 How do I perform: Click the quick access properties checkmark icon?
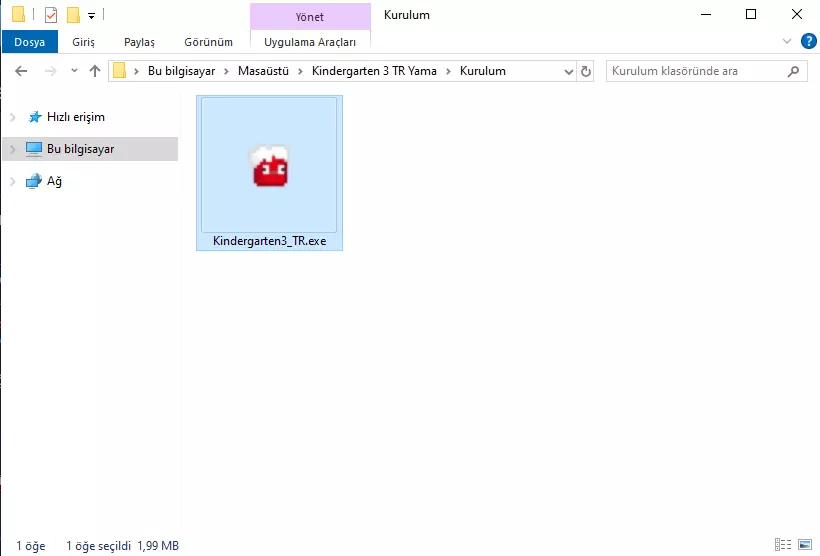pyautogui.click(x=51, y=15)
